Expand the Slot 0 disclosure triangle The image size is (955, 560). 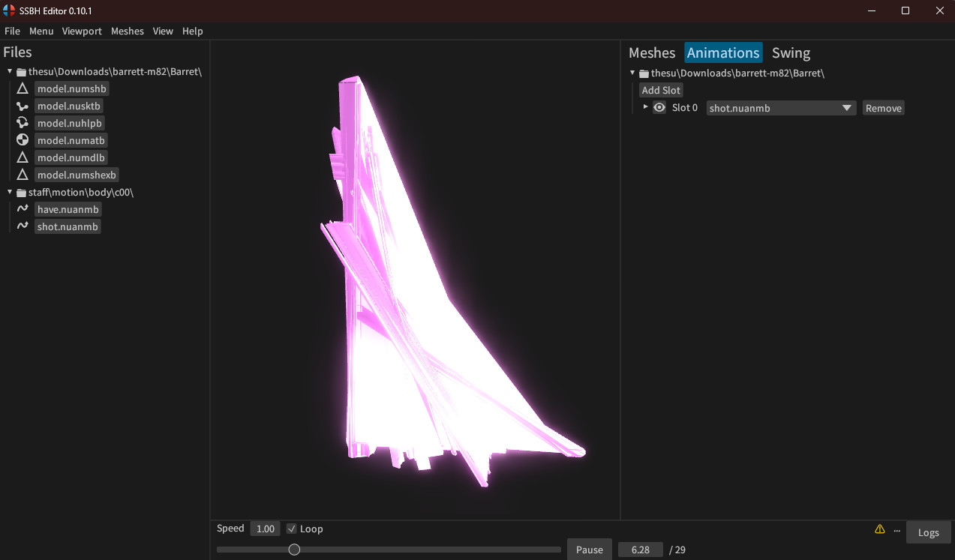[x=645, y=107]
